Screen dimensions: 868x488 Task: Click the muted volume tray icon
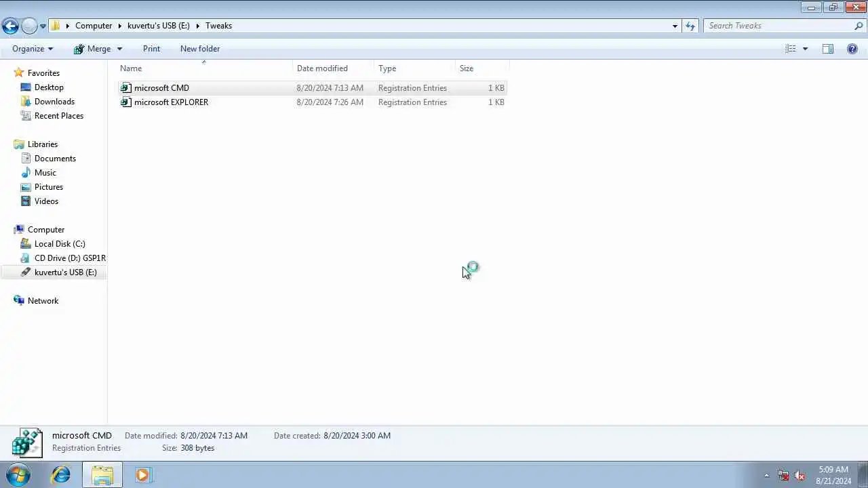(x=800, y=475)
